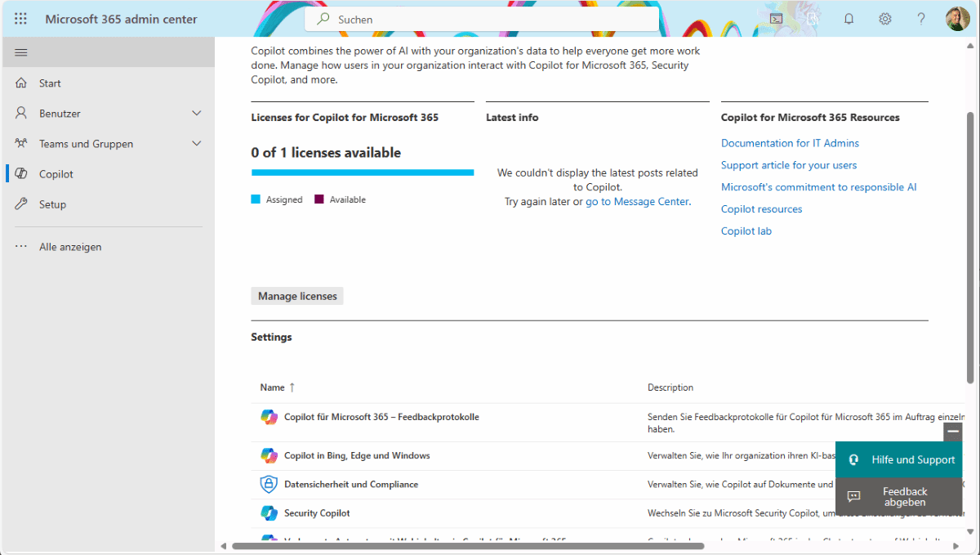980x555 pixels.
Task: Collapse navigation with the hamburger icon
Action: 22,51
